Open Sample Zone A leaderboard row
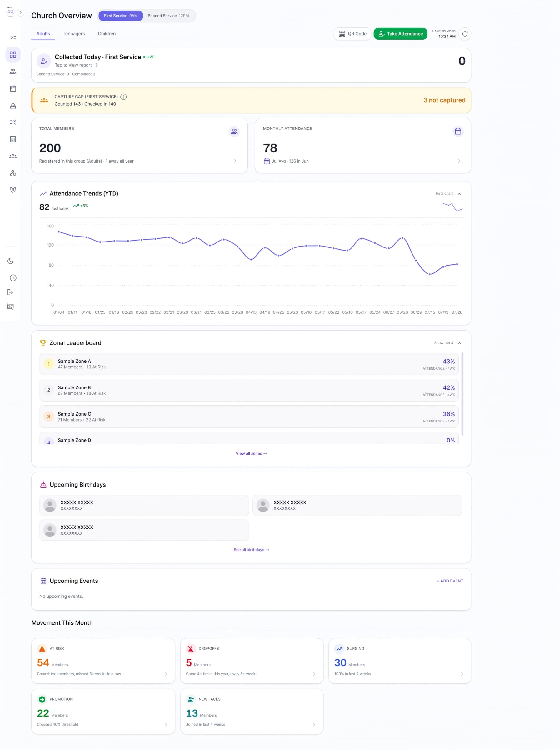The image size is (560, 750). (x=249, y=364)
